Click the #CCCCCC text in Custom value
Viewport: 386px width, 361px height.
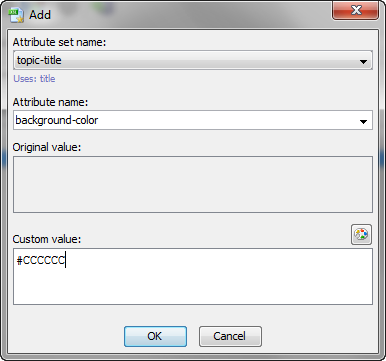click(41, 260)
